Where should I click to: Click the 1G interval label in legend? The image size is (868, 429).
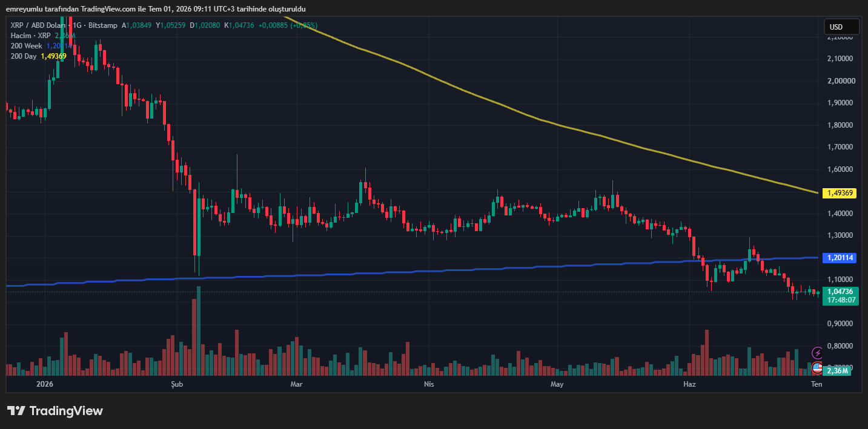pos(77,25)
